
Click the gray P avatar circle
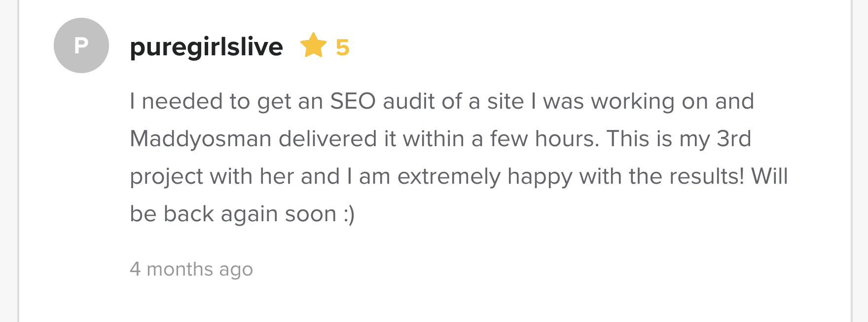coord(81,45)
